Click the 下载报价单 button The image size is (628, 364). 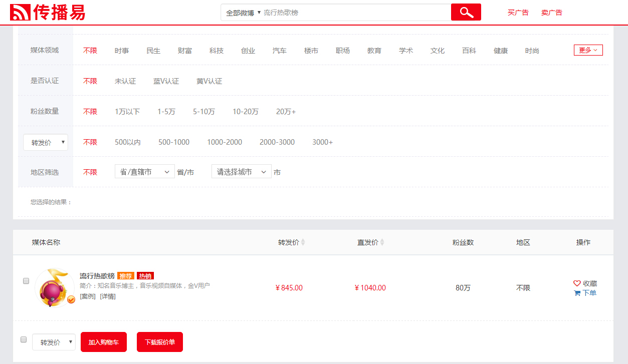[160, 342]
